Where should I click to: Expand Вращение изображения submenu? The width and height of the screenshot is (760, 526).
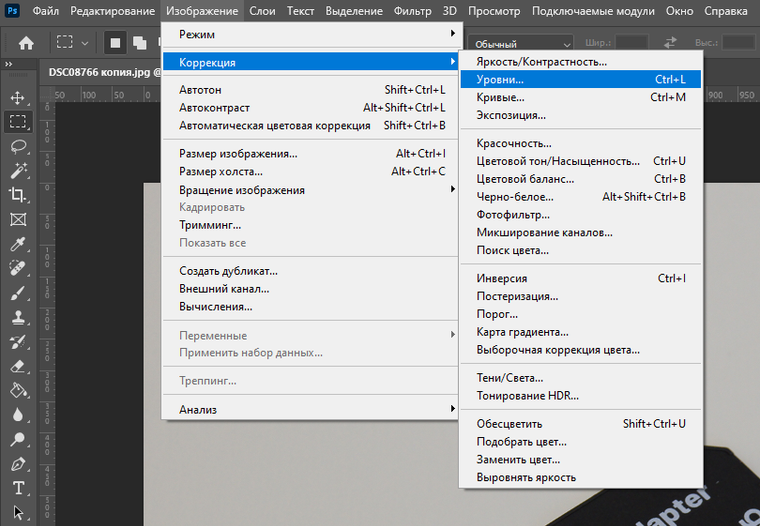(310, 190)
